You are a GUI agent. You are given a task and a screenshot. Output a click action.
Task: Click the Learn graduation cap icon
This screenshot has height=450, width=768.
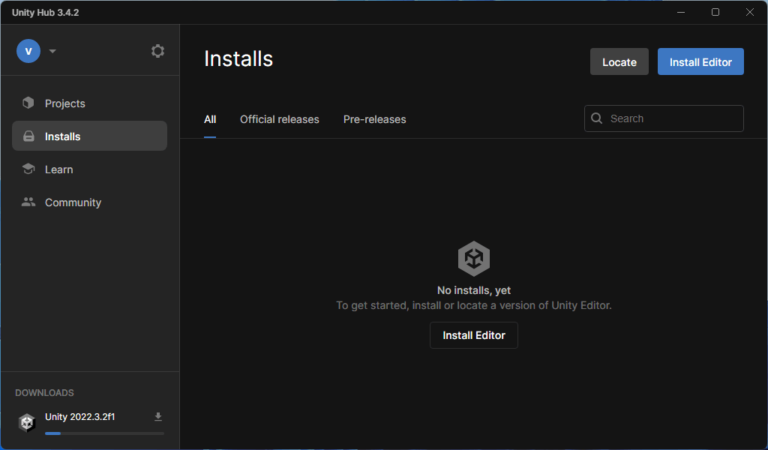coord(28,169)
